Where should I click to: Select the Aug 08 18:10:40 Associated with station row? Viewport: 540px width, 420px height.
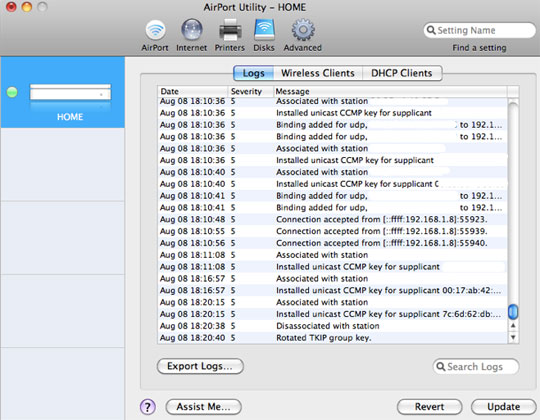click(x=333, y=172)
